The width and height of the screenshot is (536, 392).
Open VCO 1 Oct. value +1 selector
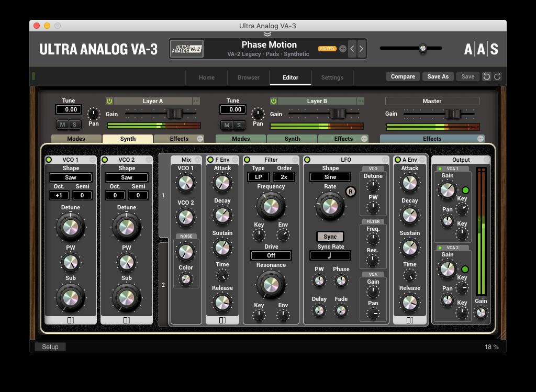pyautogui.click(x=59, y=195)
